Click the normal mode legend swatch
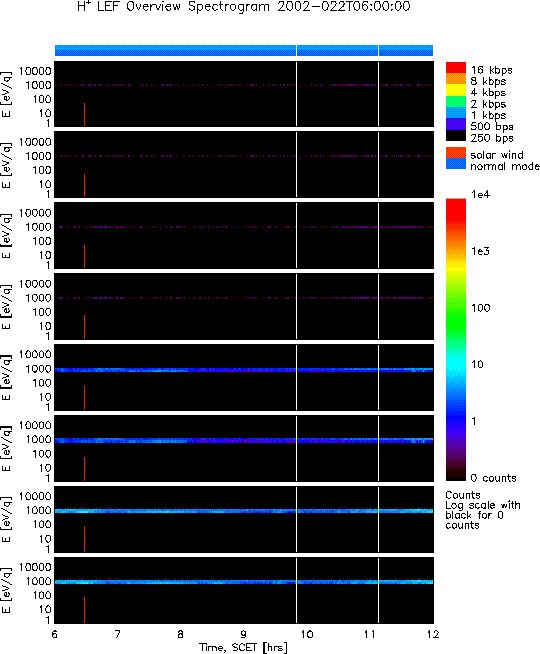540x654 pixels. [456, 164]
